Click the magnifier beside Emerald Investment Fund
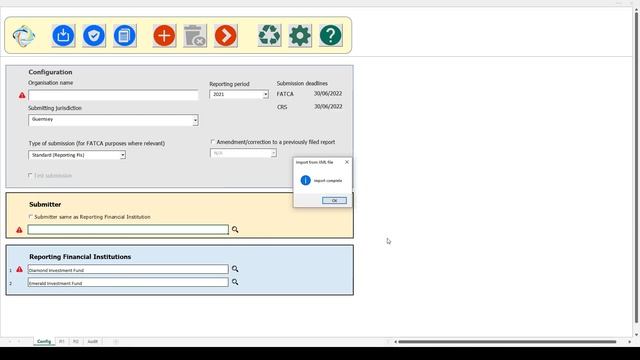Viewport: 640px width, 360px height. 235,282
